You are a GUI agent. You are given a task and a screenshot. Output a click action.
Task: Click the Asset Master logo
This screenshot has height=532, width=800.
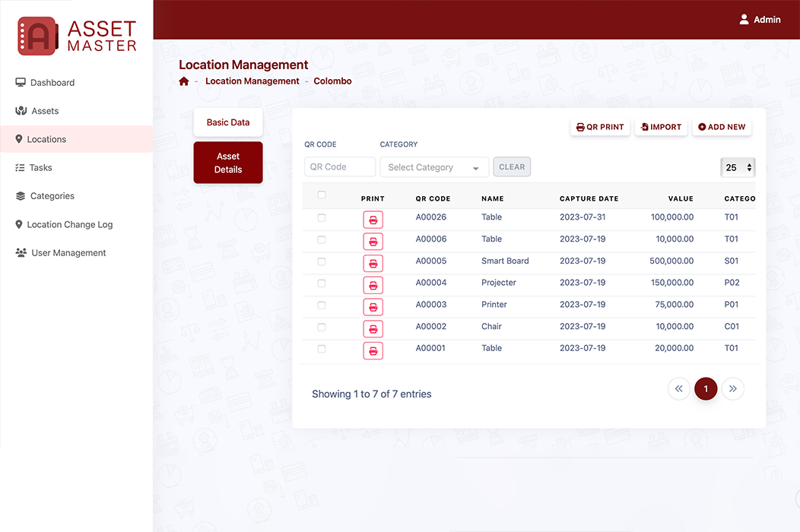pos(77,36)
